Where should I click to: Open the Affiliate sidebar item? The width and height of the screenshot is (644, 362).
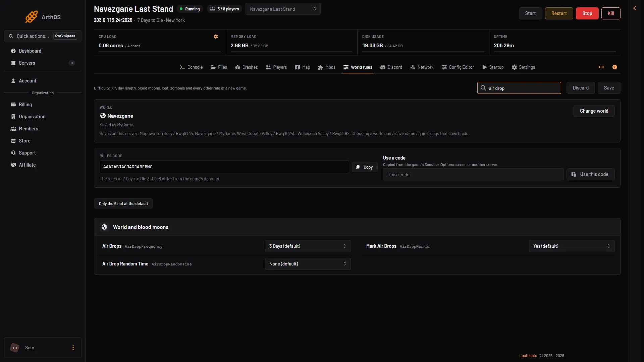tap(43, 165)
